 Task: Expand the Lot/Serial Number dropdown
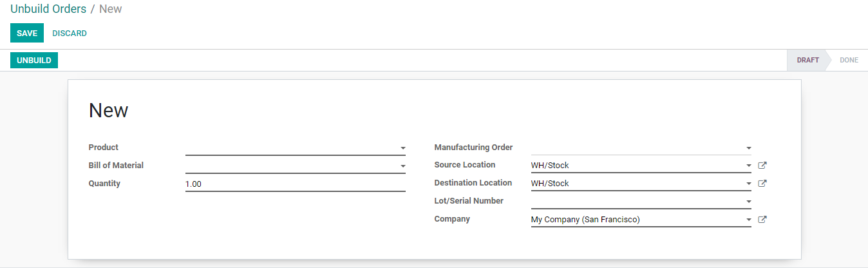[x=749, y=202]
